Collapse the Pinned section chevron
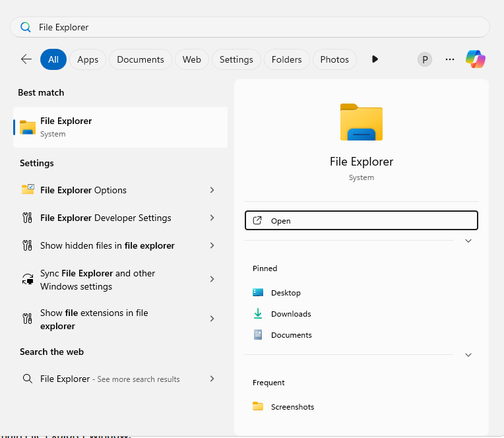Screen dimensions: 504x438 pos(468,355)
